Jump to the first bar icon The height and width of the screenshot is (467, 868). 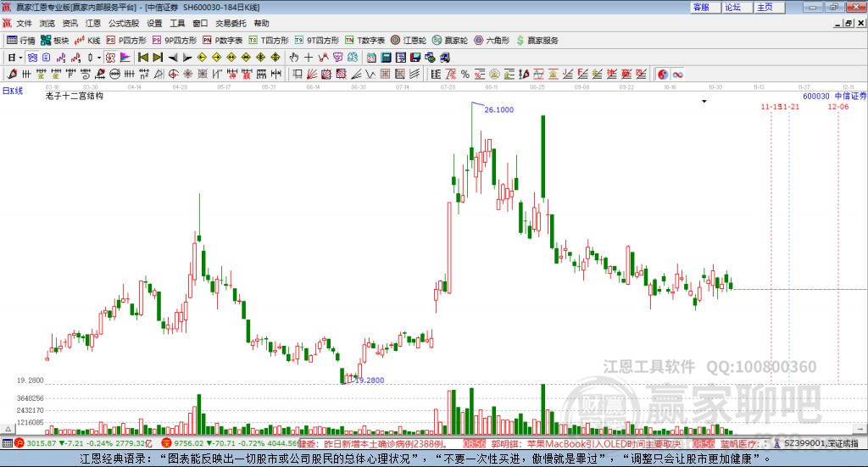coord(142,58)
